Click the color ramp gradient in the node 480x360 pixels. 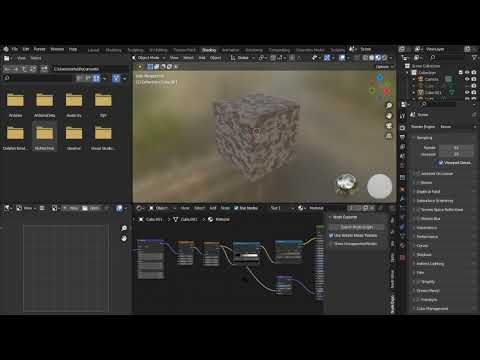pyautogui.click(x=247, y=256)
